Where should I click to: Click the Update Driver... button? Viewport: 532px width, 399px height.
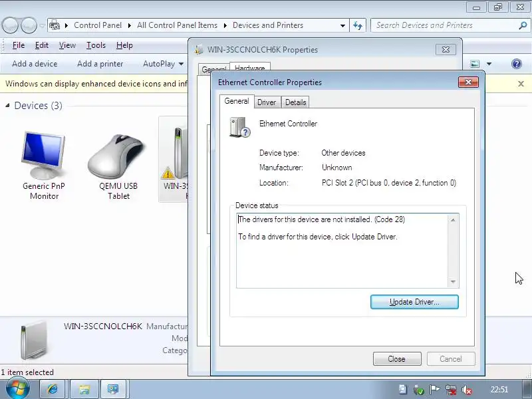414,302
